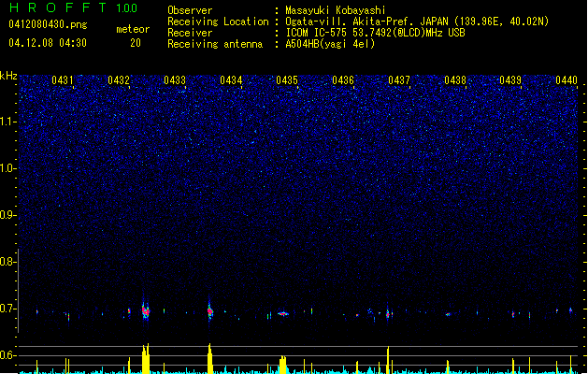Viewport: 588px width, 374px height.
Task: Click the 0.6 kHz axis label
Action: tap(8, 355)
